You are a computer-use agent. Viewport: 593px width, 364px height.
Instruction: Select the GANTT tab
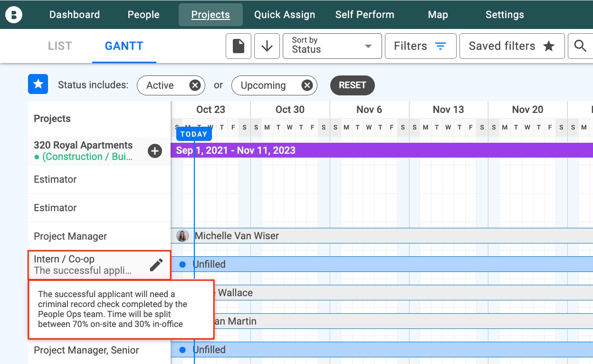(124, 46)
